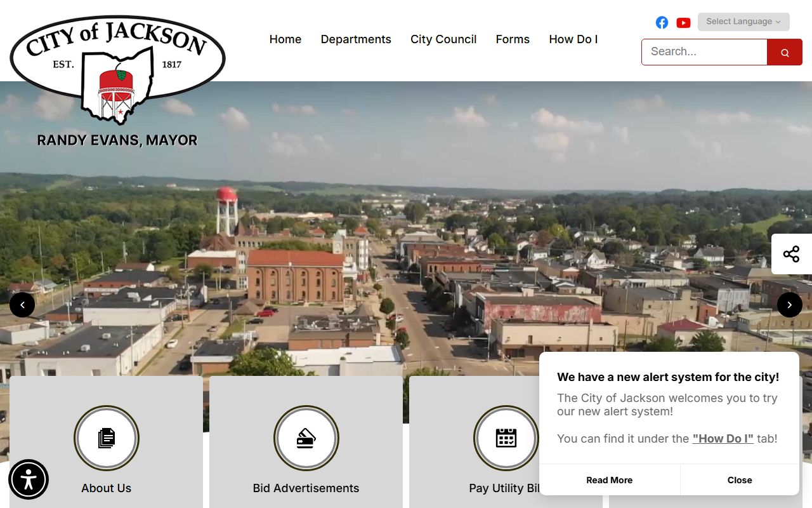
Task: Open the About Us label link
Action: tap(107, 488)
